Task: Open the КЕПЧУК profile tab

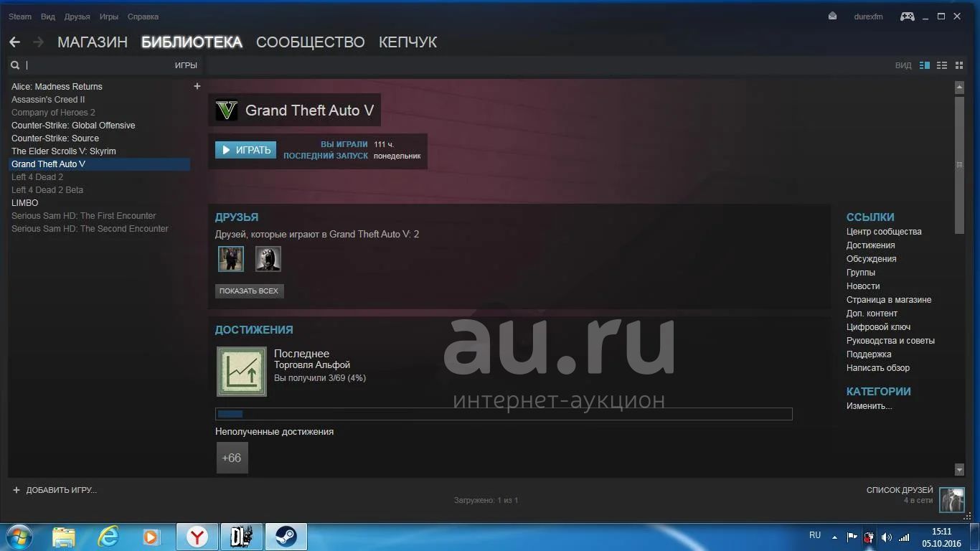Action: [x=408, y=42]
